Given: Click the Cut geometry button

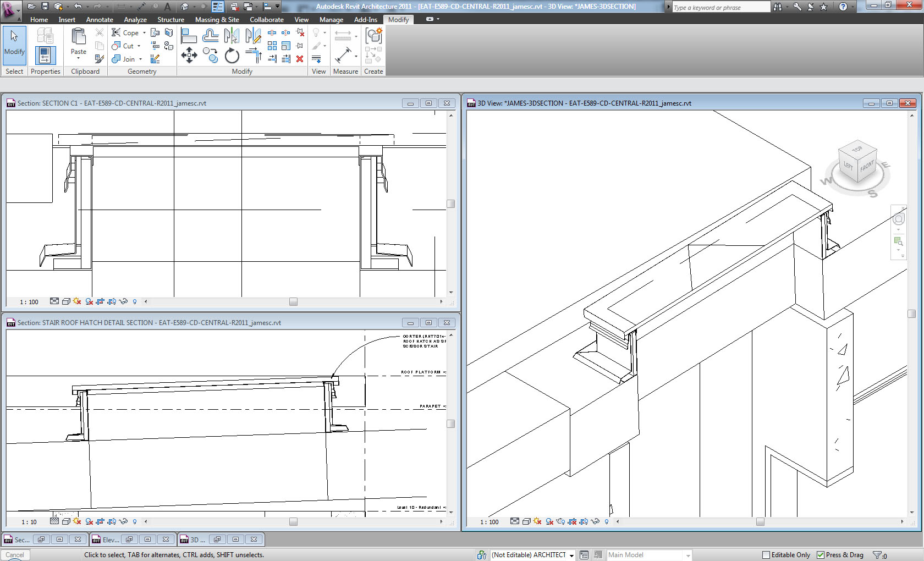Looking at the screenshot, I should coord(123,46).
